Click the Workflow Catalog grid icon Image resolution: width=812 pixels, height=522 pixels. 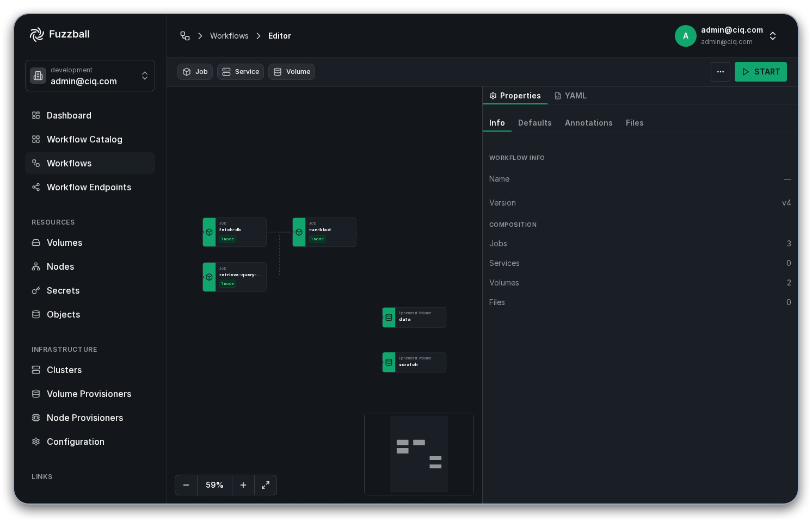click(x=36, y=139)
